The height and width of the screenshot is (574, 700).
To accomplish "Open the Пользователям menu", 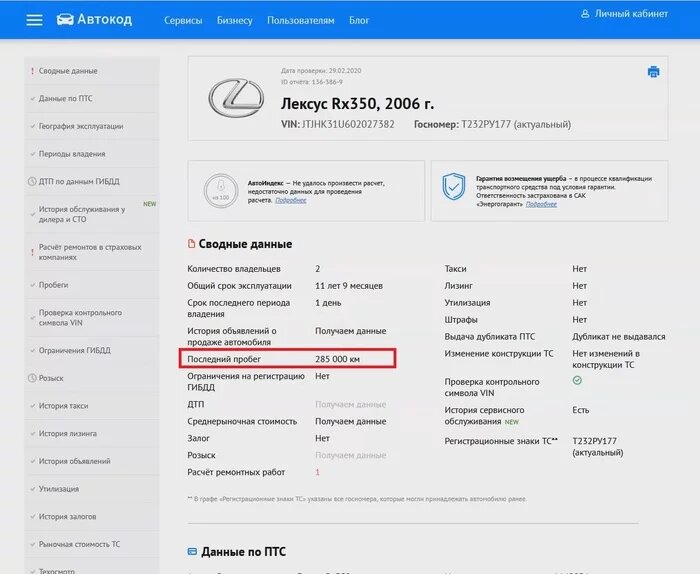I will point(301,21).
